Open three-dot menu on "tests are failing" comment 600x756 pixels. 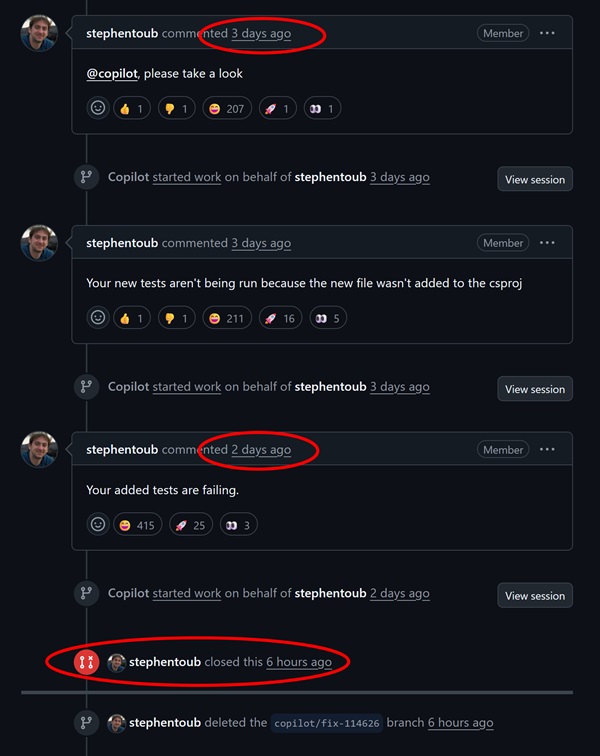(547, 450)
